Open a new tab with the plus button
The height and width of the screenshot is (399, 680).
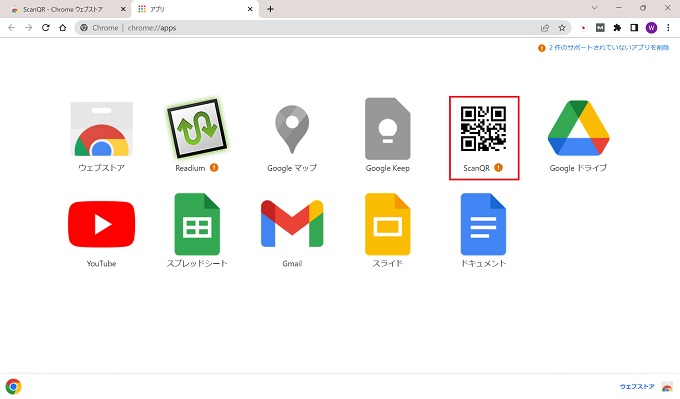coord(270,9)
